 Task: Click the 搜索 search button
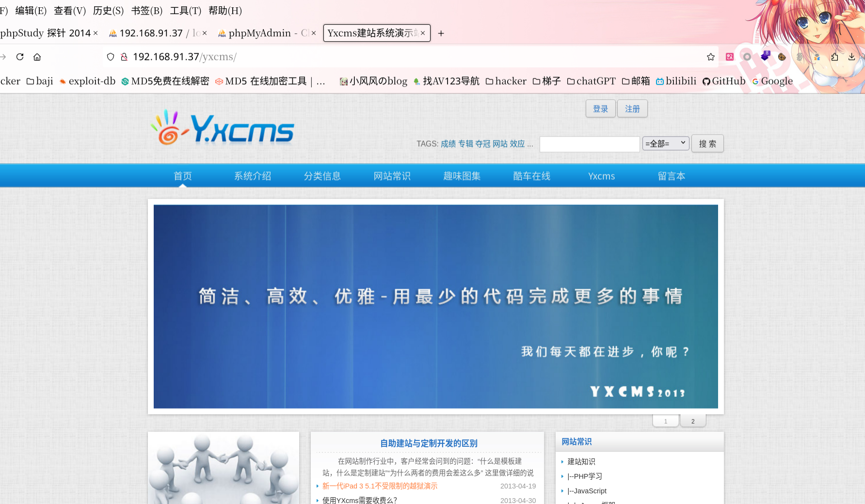point(707,143)
